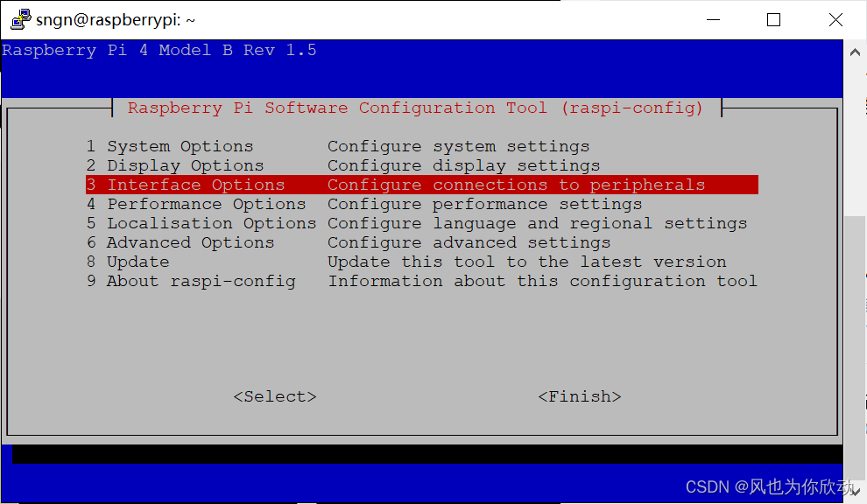Click the raspi-config dialog title text
This screenshot has height=504, width=867.
click(x=415, y=108)
